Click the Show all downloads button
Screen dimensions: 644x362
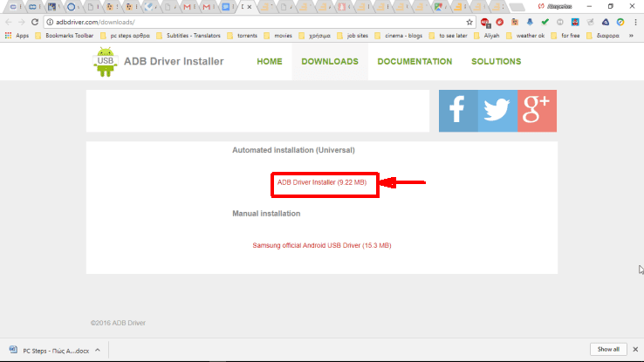[608, 349]
